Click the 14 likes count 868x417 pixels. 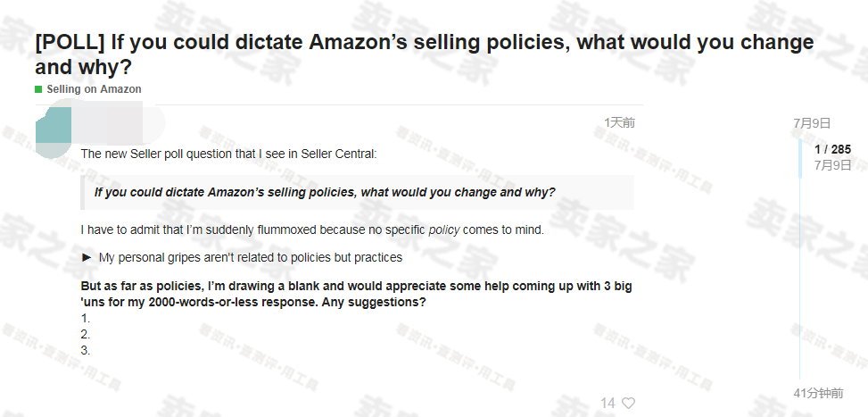coord(608,403)
